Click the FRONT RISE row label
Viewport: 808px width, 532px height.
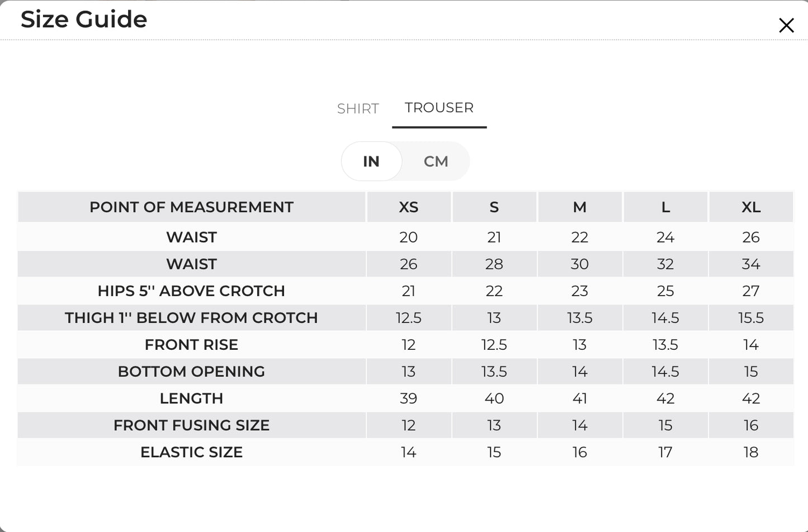click(191, 345)
